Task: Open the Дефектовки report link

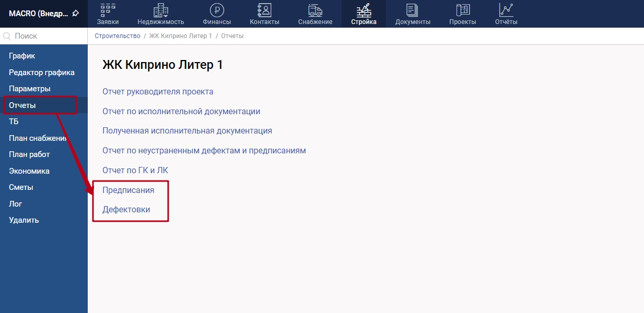Action: (x=126, y=210)
